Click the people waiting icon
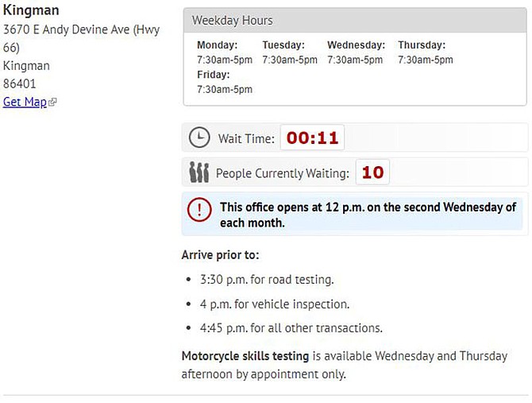The height and width of the screenshot is (403, 532). pos(199,172)
